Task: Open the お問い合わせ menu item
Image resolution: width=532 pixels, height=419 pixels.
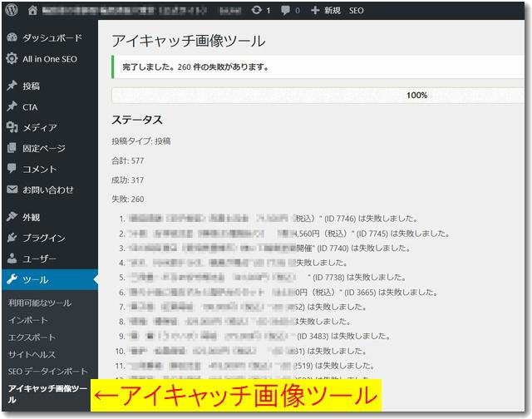Action: point(50,190)
